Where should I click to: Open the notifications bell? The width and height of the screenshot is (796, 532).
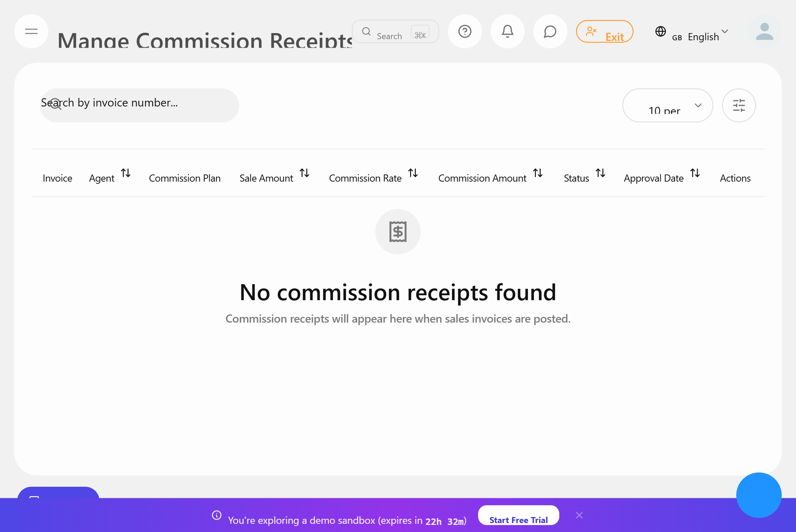pyautogui.click(x=508, y=31)
